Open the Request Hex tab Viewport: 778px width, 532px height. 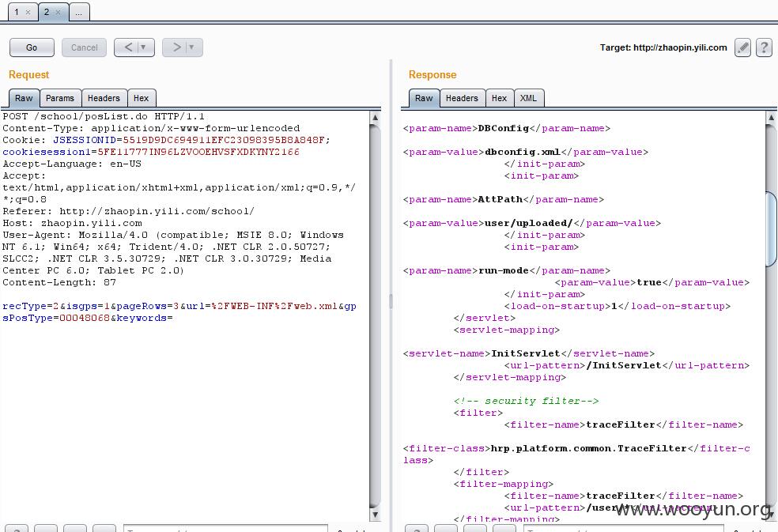point(141,98)
